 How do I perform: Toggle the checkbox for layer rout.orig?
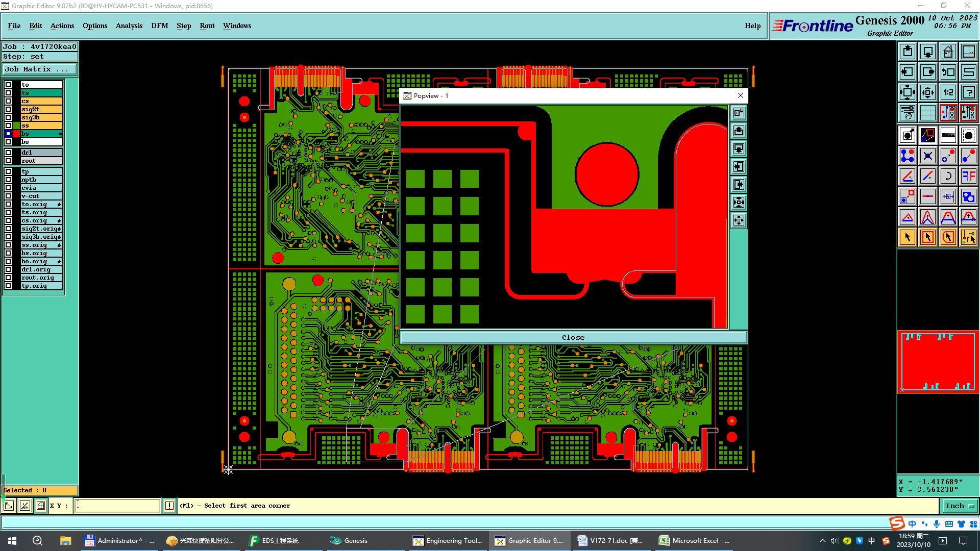(8, 278)
